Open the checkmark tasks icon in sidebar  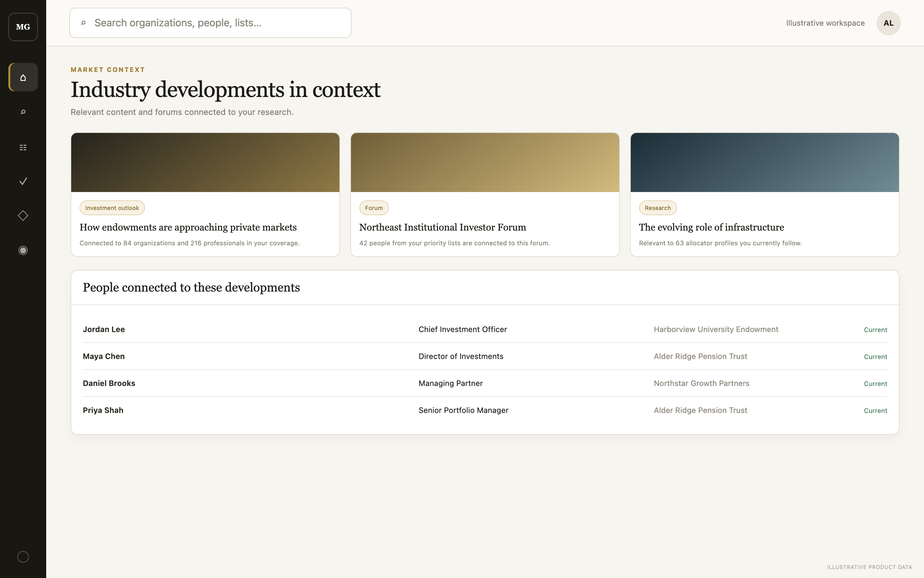point(23,181)
